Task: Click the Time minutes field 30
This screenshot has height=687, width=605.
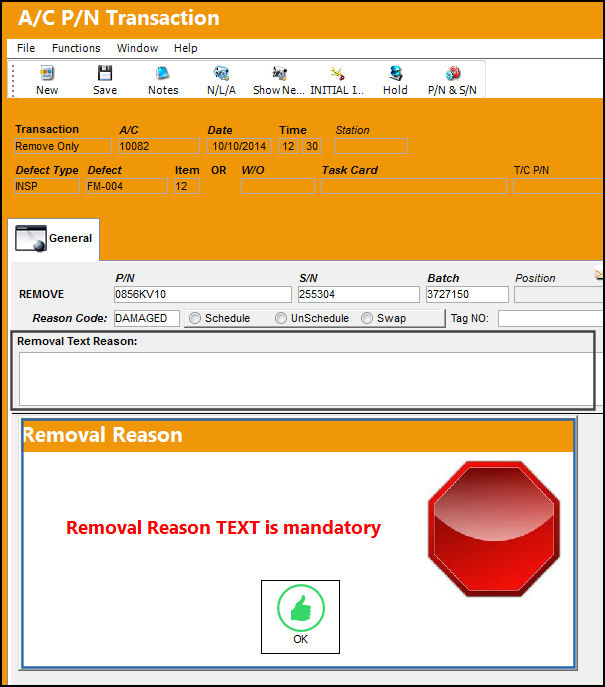Action: point(312,146)
